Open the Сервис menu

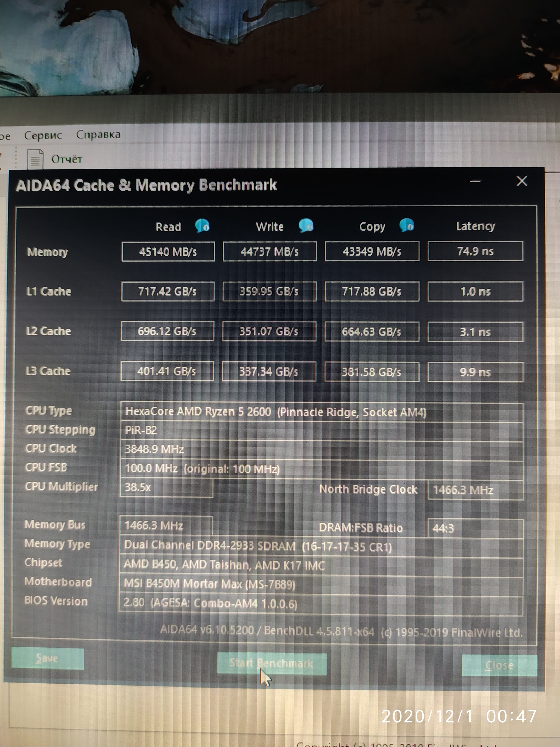click(x=43, y=135)
